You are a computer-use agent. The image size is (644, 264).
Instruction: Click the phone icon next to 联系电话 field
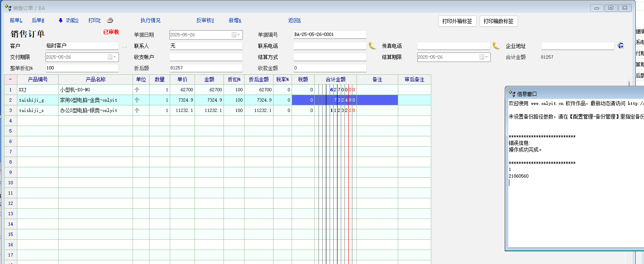(x=372, y=46)
